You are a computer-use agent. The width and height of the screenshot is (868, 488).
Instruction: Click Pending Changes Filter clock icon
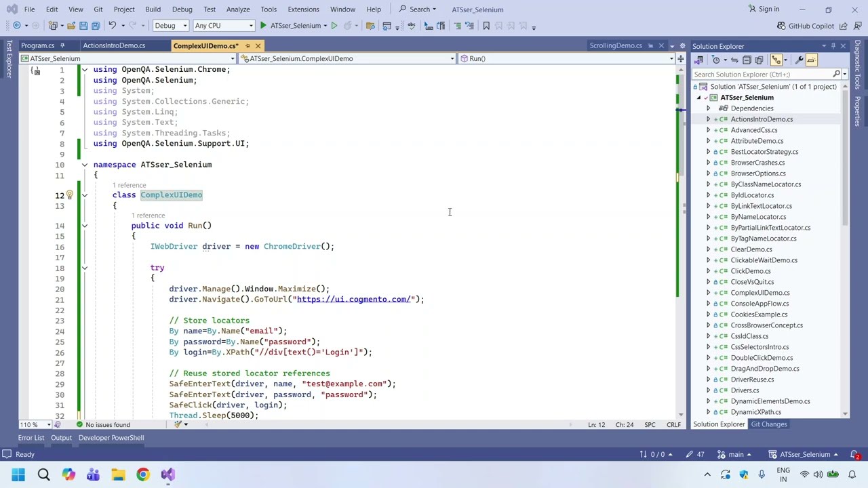(x=716, y=60)
